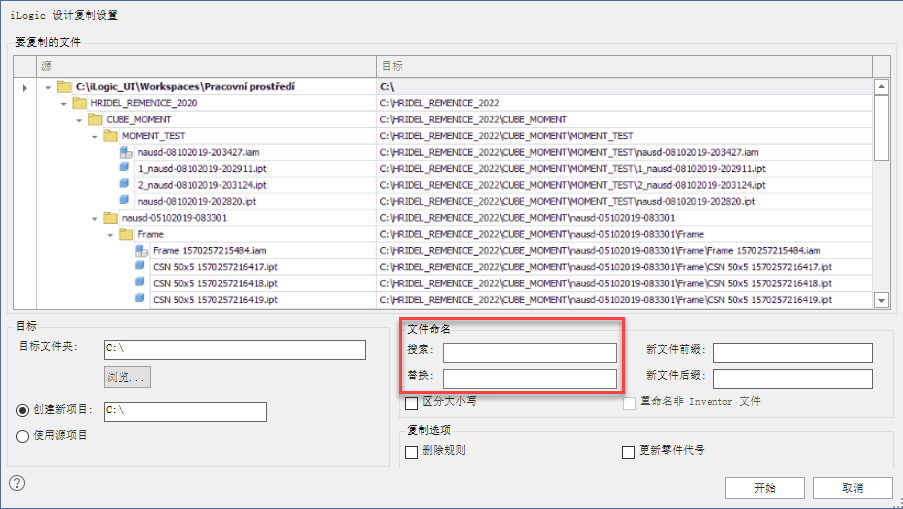Image resolution: width=903 pixels, height=509 pixels.
Task: Collapse the MOMENT_TEST tree node
Action: coord(95,136)
